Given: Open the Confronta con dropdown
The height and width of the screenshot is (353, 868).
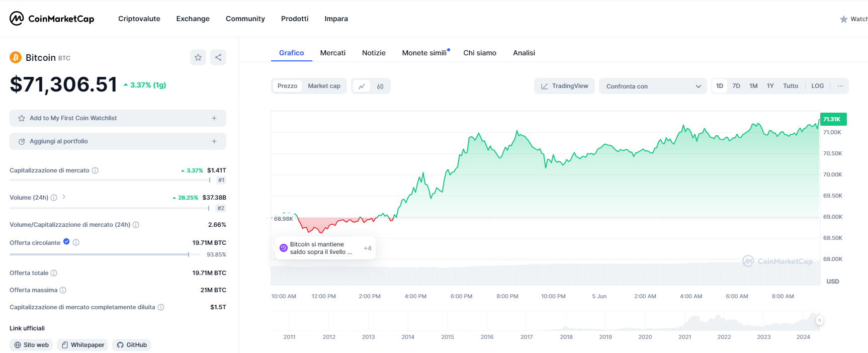Looking at the screenshot, I should pos(652,86).
